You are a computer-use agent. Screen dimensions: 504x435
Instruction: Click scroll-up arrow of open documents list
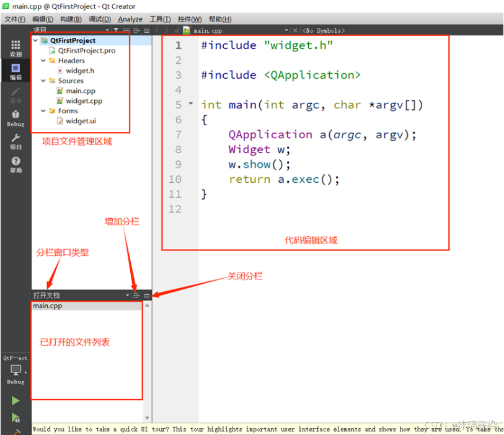[147, 305]
